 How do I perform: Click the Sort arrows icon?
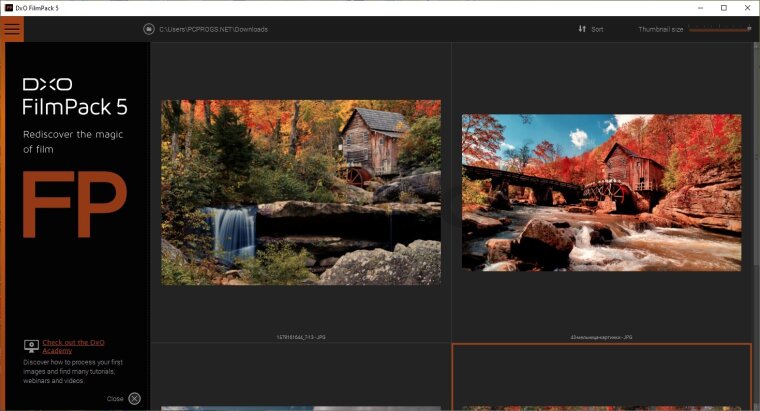582,29
